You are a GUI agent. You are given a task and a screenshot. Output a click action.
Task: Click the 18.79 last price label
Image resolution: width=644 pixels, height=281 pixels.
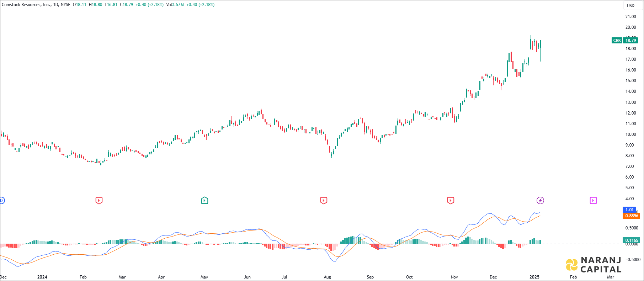pyautogui.click(x=631, y=41)
